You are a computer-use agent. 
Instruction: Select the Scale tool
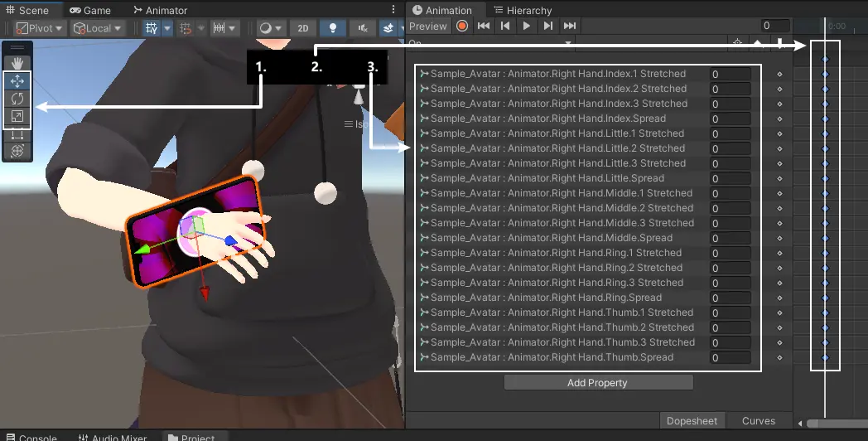17,116
